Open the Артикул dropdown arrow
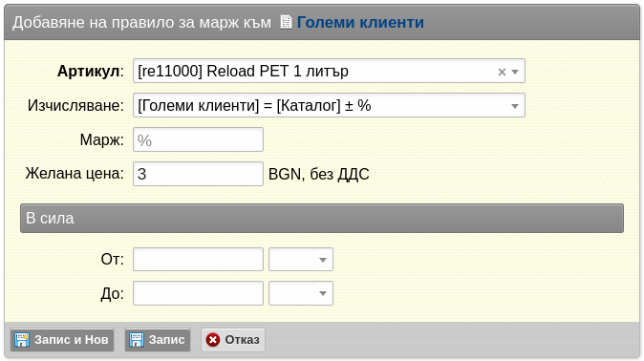 point(515,72)
